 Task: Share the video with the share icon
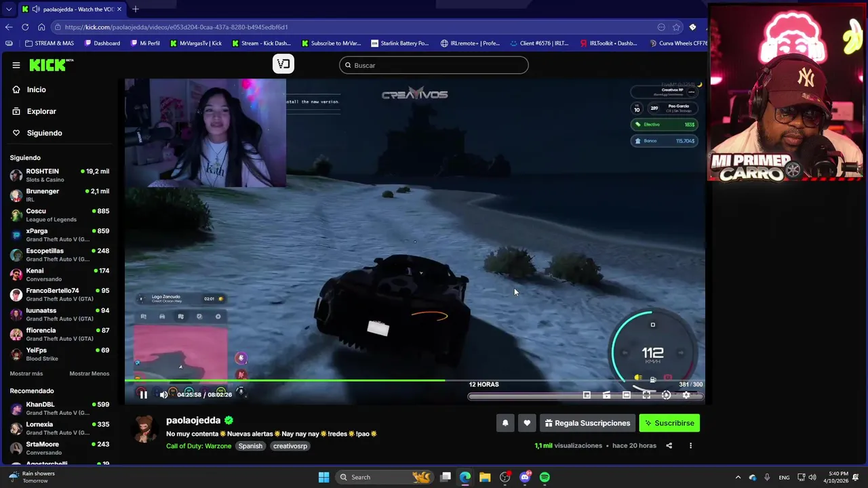pos(669,445)
